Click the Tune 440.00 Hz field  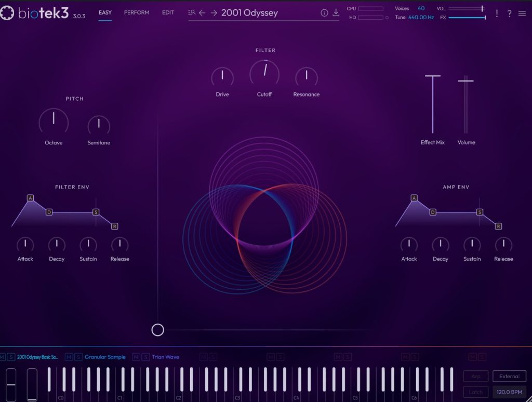(x=421, y=17)
